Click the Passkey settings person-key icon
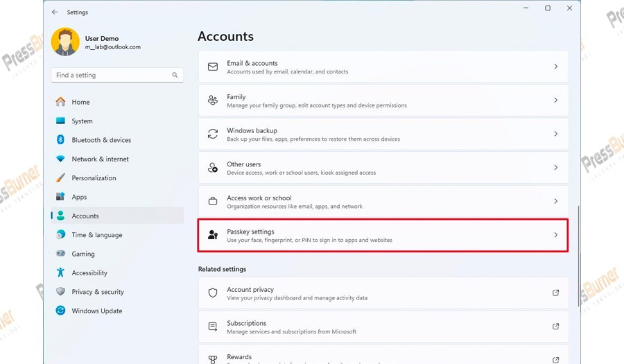624x364 pixels. click(x=213, y=235)
